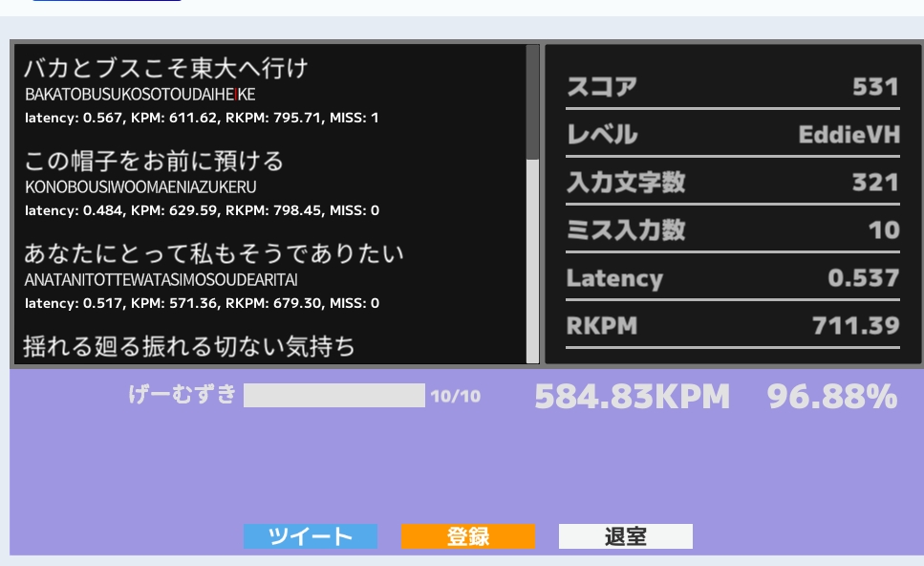The height and width of the screenshot is (566, 924).
Task: Click the RKPM value 711.39
Action: coord(855,326)
